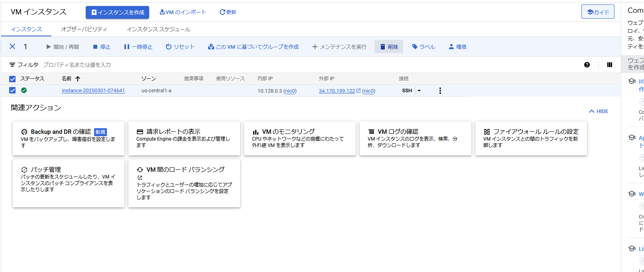Screen dimensions: 644x272
Task: Click the green running status icon
Action: coord(24,90)
